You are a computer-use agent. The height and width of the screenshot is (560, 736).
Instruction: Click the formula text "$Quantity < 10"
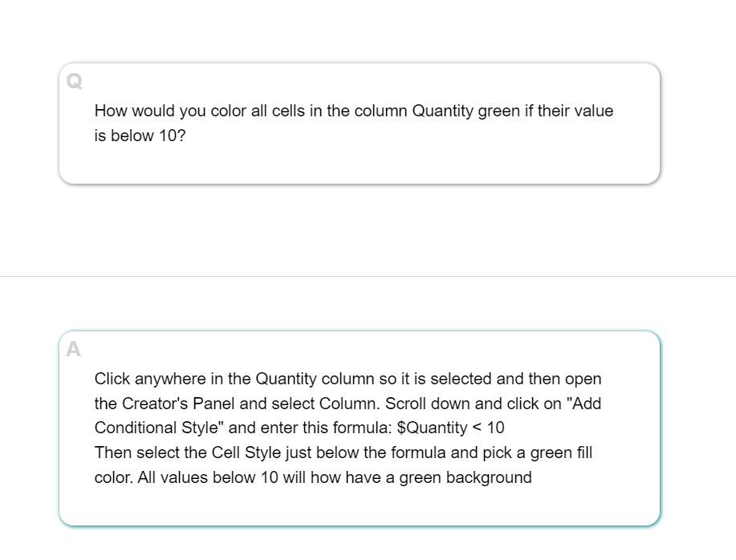pyautogui.click(x=450, y=428)
